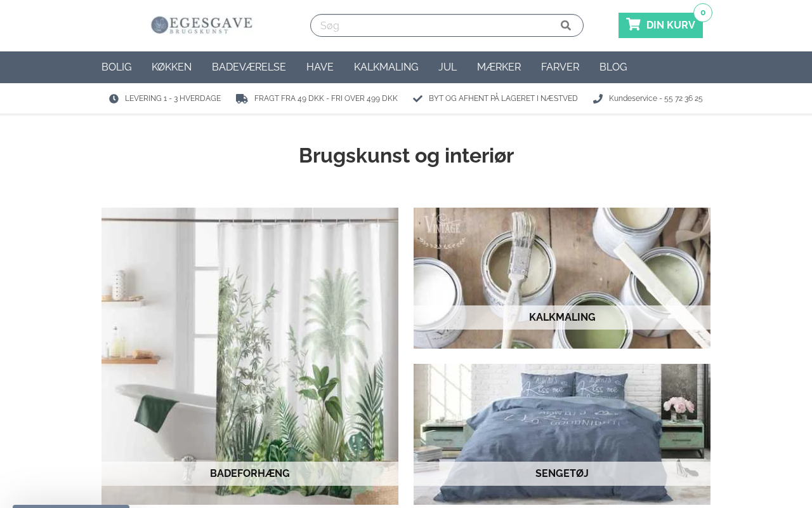The height and width of the screenshot is (508, 812).
Task: Open the FARVER colors menu
Action: pyautogui.click(x=560, y=67)
